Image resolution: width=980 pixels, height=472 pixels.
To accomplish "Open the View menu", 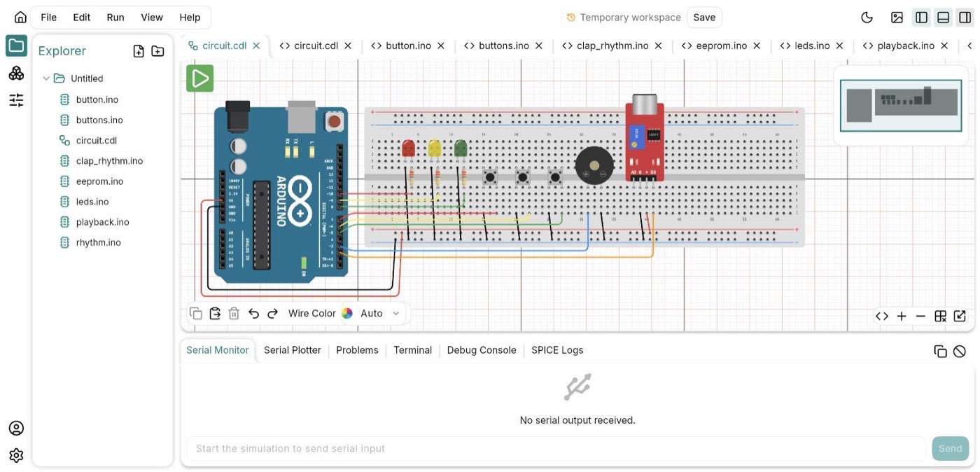I will click(x=152, y=18).
